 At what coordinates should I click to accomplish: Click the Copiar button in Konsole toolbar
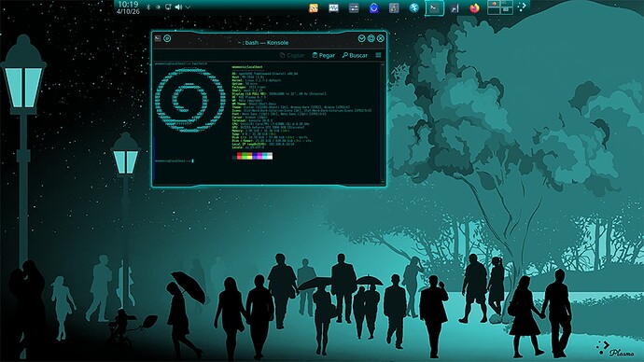click(x=292, y=55)
